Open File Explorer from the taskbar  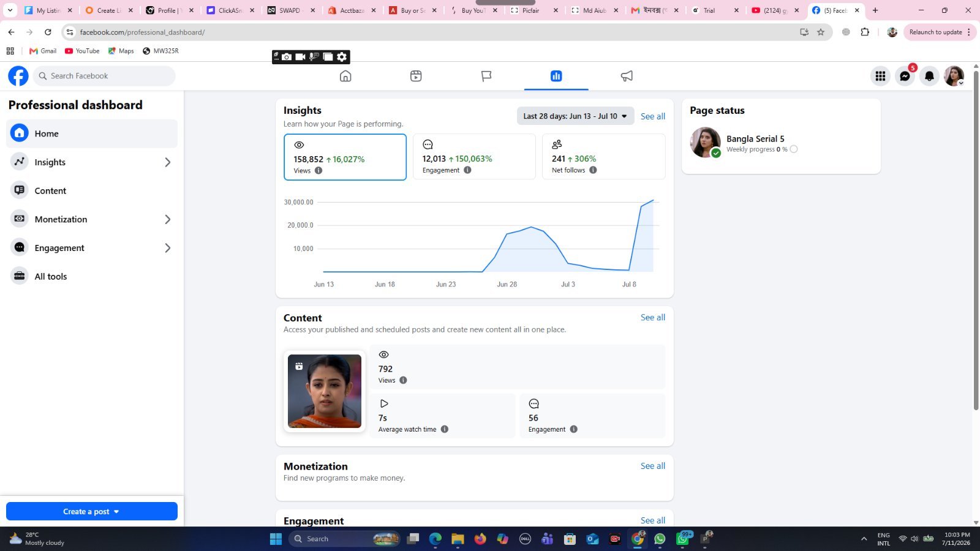pos(458,539)
